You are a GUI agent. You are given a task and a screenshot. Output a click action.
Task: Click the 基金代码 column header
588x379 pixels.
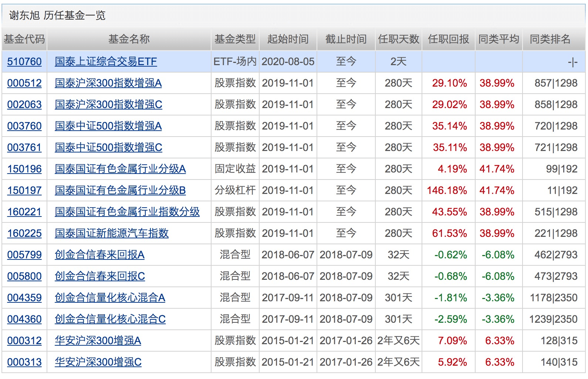click(x=24, y=39)
